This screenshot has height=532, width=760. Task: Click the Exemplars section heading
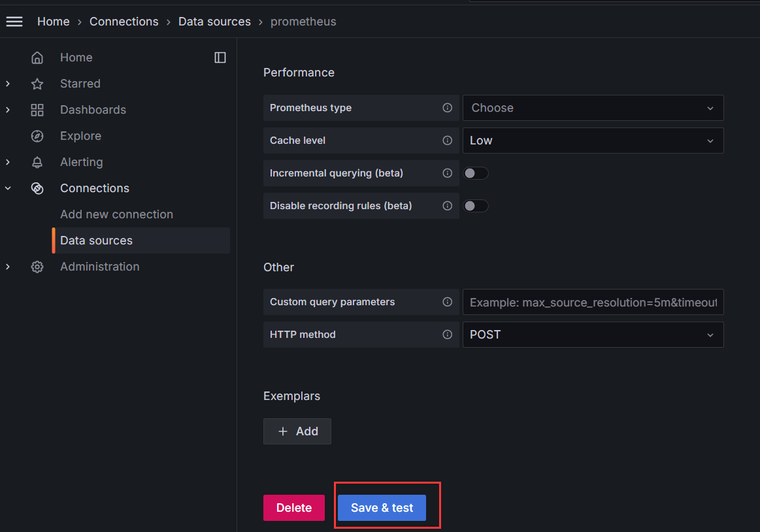pyautogui.click(x=291, y=396)
